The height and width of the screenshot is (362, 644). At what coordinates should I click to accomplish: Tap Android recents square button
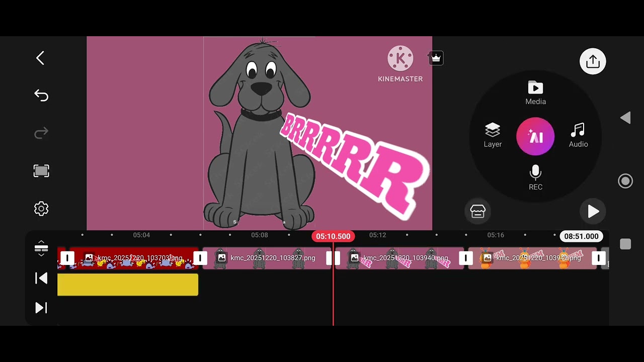(625, 244)
